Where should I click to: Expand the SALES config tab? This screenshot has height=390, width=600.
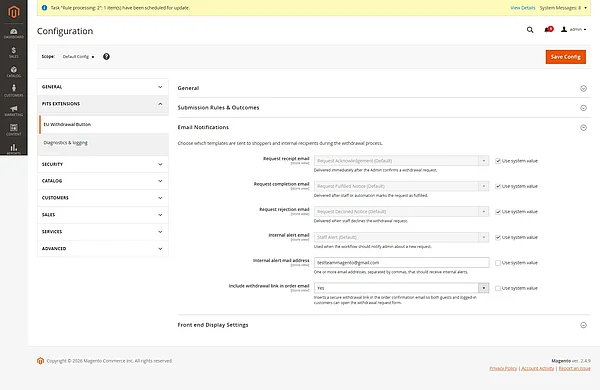(x=103, y=215)
